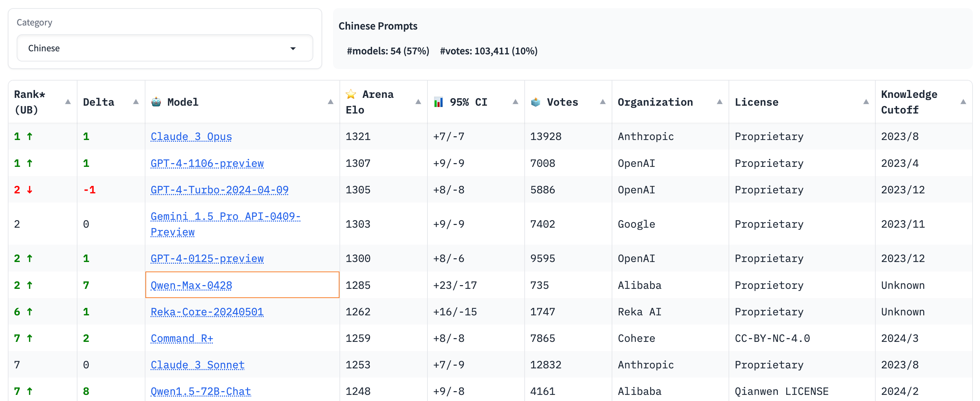
Task: Click the Category label
Action: 34,22
